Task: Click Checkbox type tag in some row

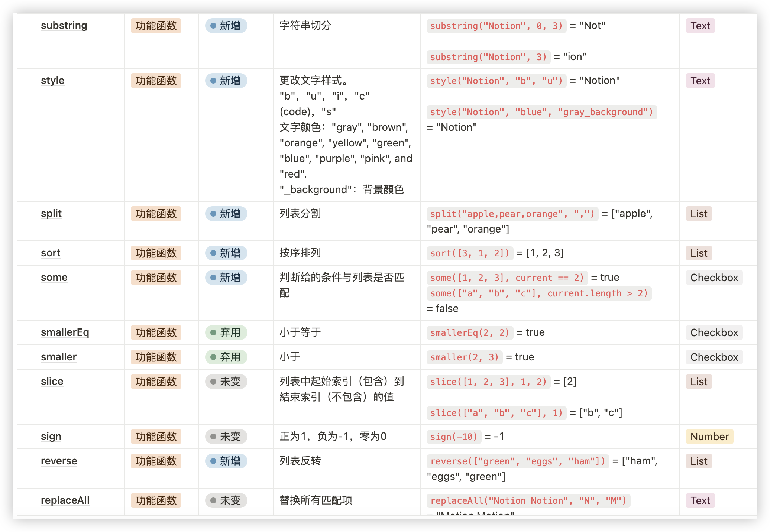Action: 714,278
